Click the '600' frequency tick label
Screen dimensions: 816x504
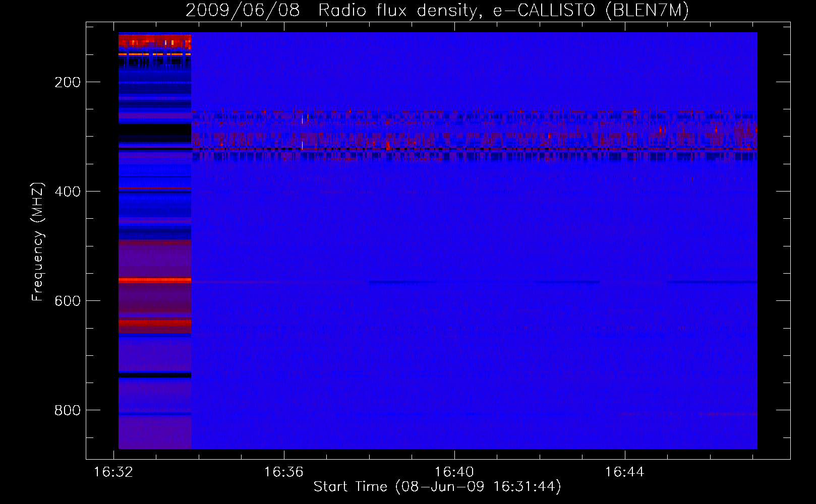tap(68, 301)
